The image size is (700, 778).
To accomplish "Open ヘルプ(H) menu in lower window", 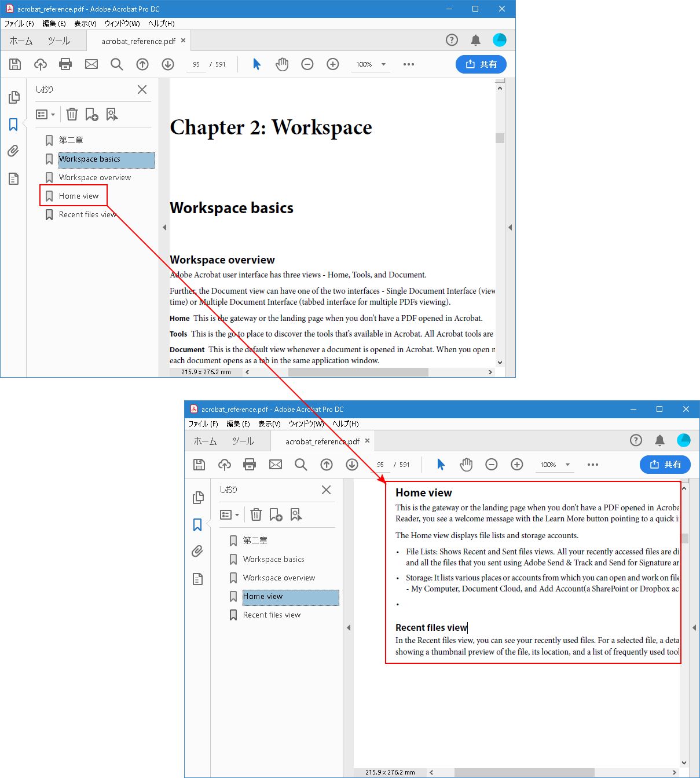I will (345, 424).
